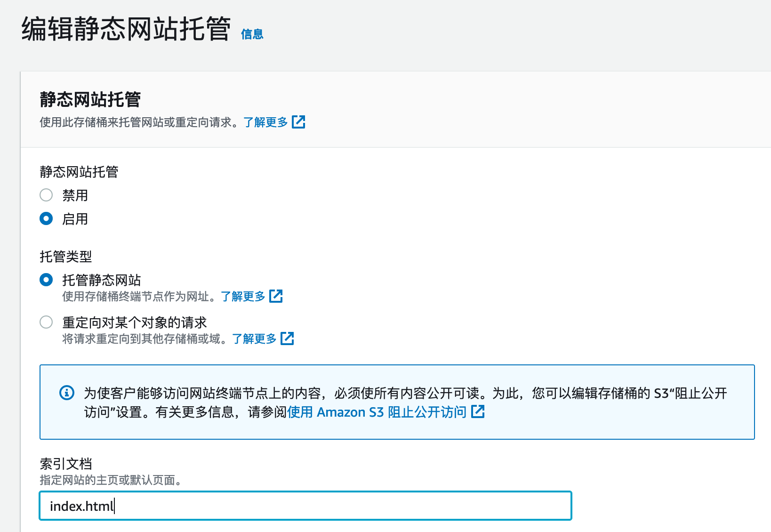Image resolution: width=771 pixels, height=532 pixels.
Task: Open 了解更多 link under 托管静态网站
Action: [243, 297]
